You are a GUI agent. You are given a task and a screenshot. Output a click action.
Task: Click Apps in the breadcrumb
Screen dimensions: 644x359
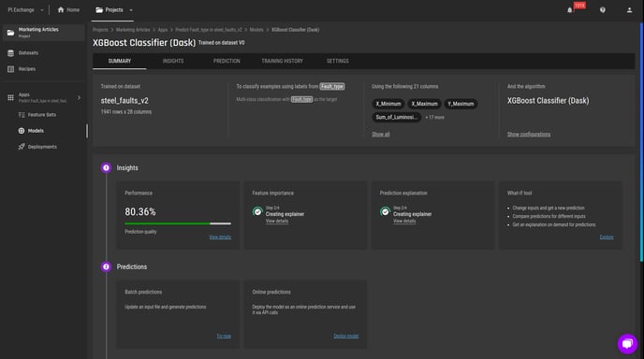point(163,30)
